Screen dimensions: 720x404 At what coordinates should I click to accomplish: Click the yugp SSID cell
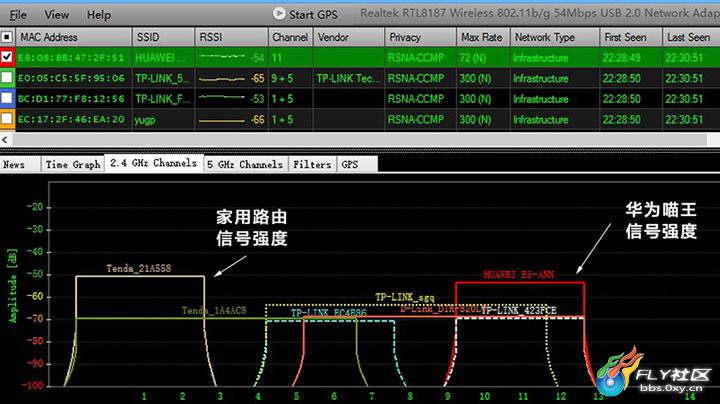[163, 120]
